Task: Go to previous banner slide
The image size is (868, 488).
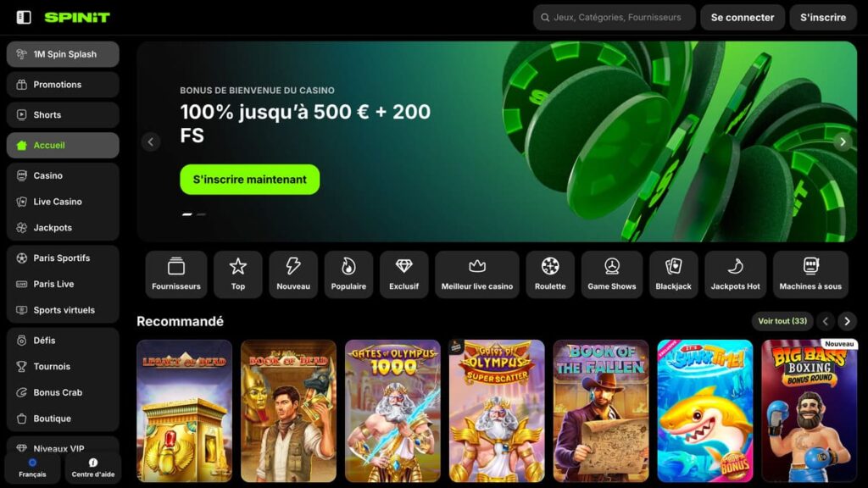Action: pyautogui.click(x=151, y=141)
